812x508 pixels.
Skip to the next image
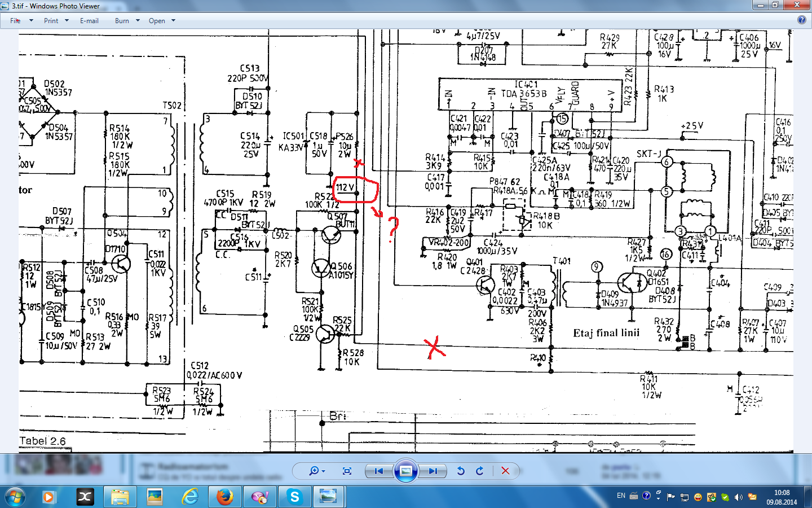point(433,471)
